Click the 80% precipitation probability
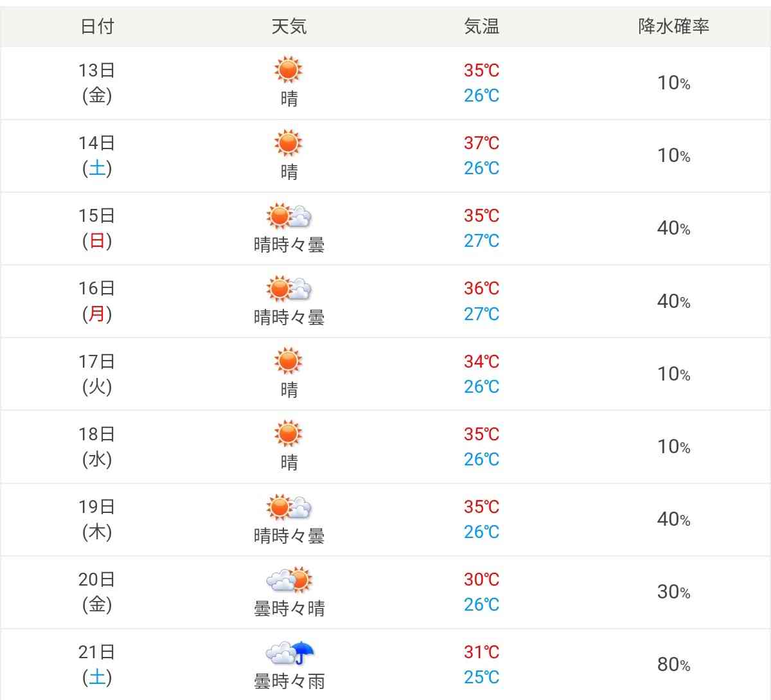The height and width of the screenshot is (700, 771). [x=673, y=665]
